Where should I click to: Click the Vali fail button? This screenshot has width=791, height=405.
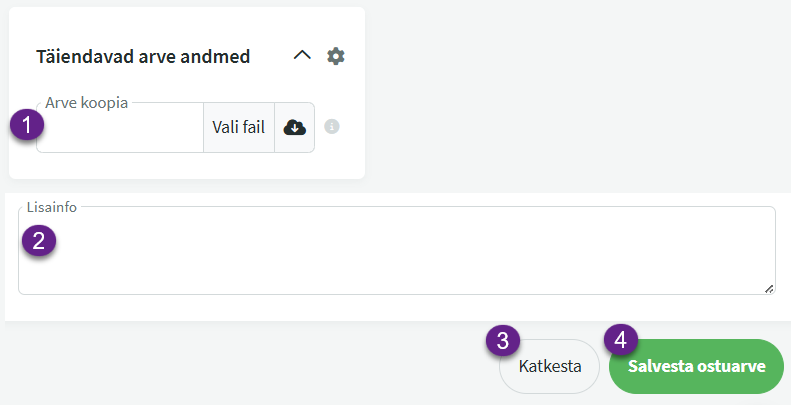coord(238,127)
